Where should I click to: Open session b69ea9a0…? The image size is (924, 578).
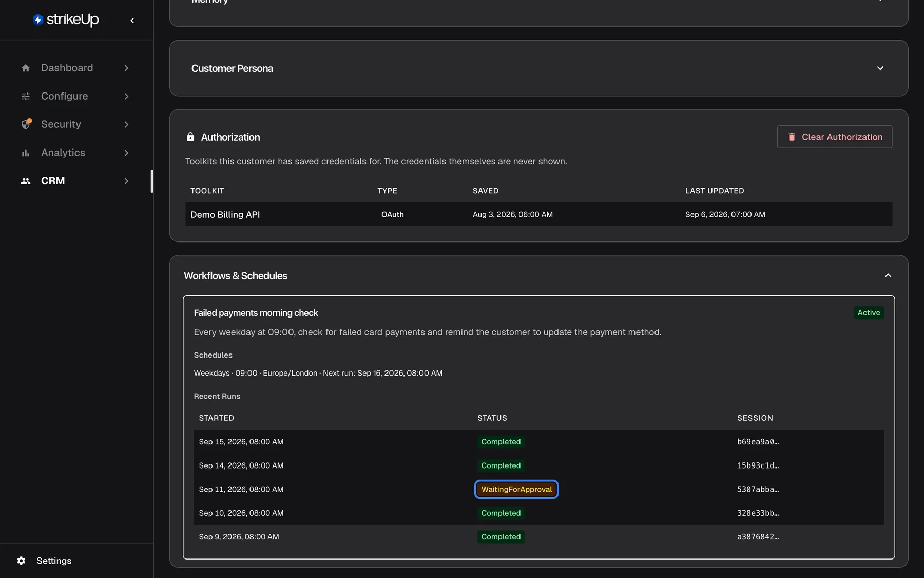click(758, 442)
